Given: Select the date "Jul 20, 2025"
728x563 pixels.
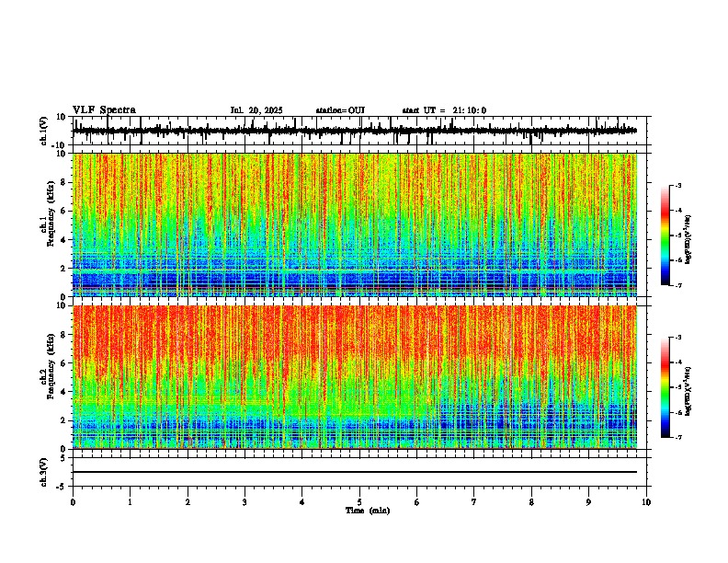Looking at the screenshot, I should [x=256, y=110].
